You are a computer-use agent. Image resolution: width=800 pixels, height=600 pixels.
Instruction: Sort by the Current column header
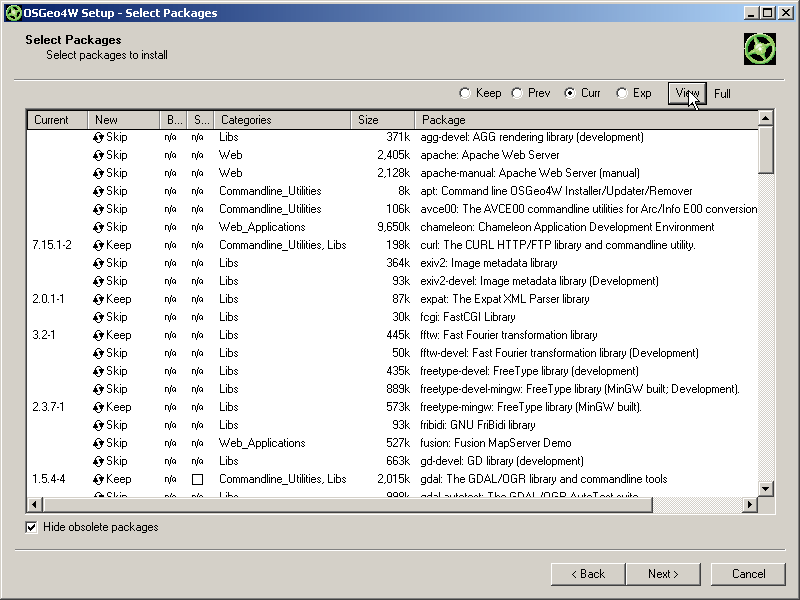click(x=57, y=120)
